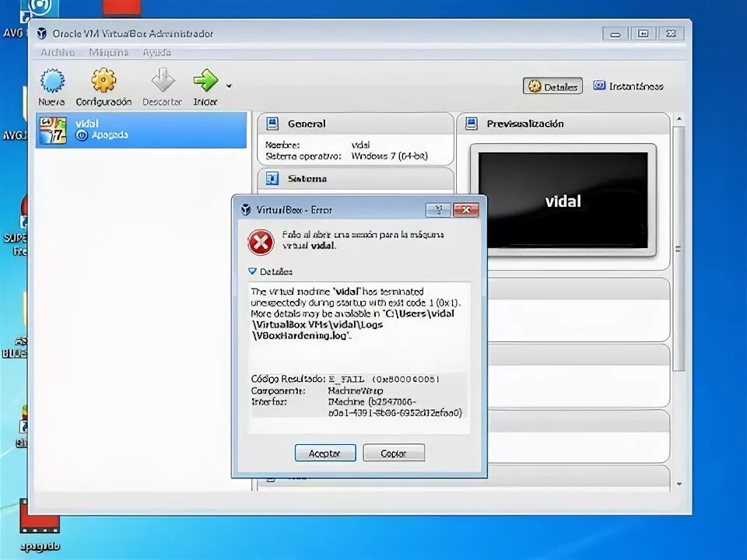Click the VirtualBox logo in error dialog title
This screenshot has height=560, width=747.
tap(246, 209)
